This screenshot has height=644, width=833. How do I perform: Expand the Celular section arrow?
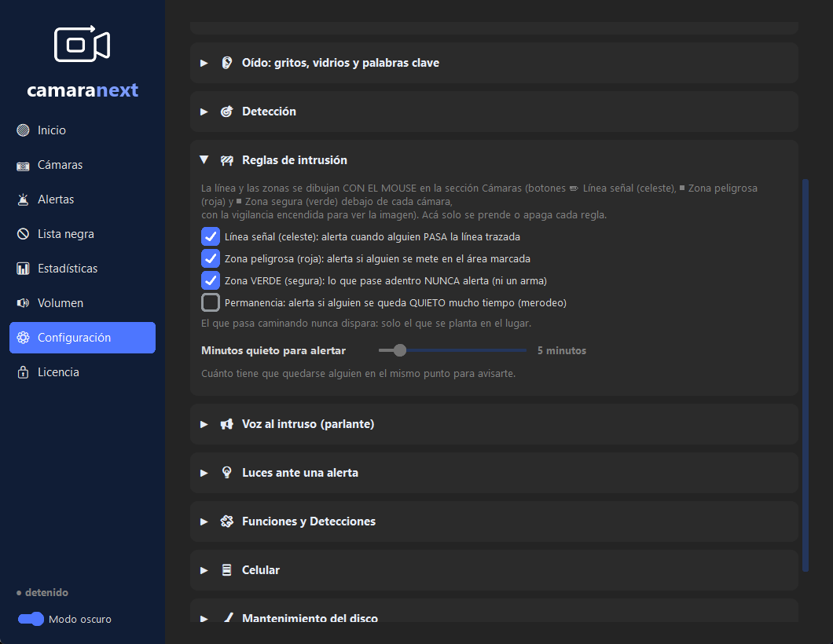(x=204, y=571)
